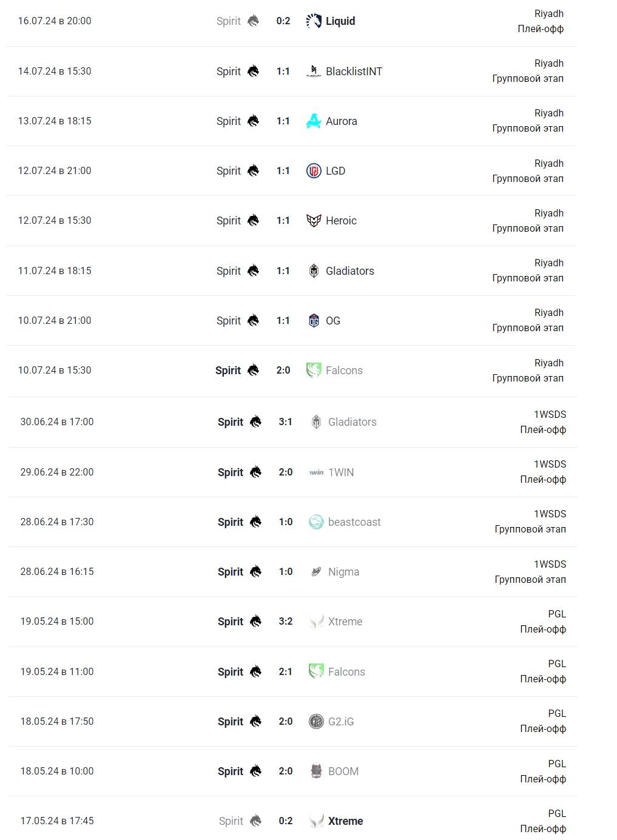Click the G2.iG team logo

316,722
